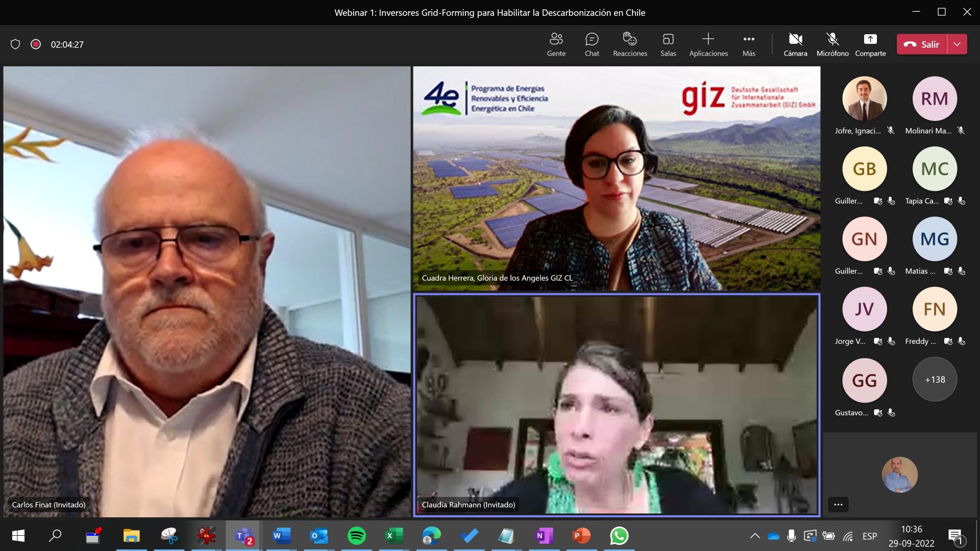Screen dimensions: 980x551
Task: Open the Aplicaciones panel
Action: [708, 44]
